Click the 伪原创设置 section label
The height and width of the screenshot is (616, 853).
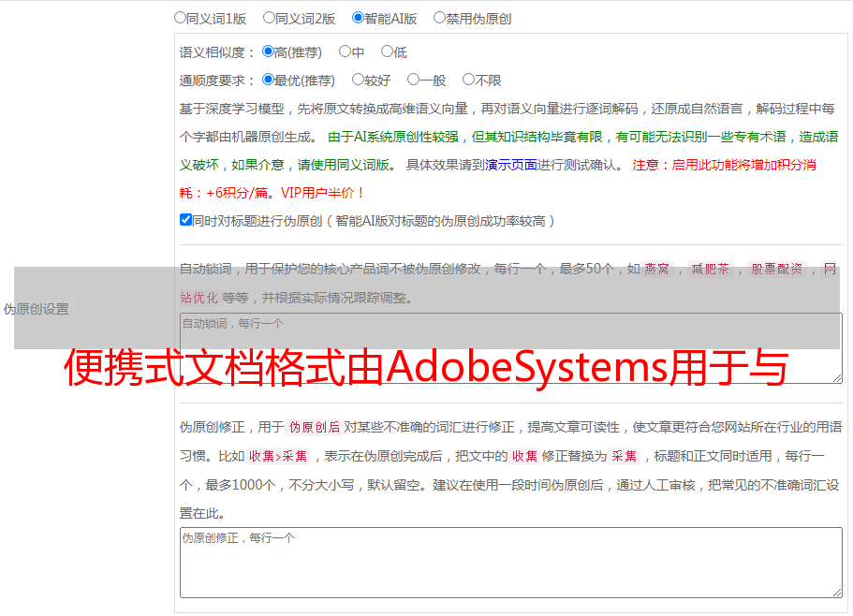pos(37,309)
